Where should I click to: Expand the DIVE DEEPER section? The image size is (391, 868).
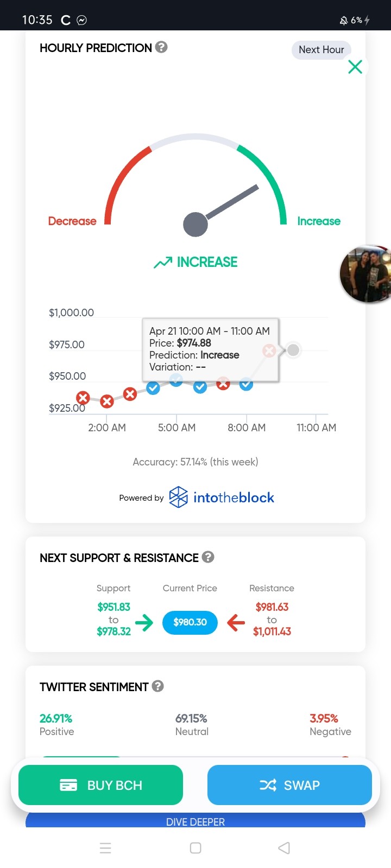click(x=195, y=820)
